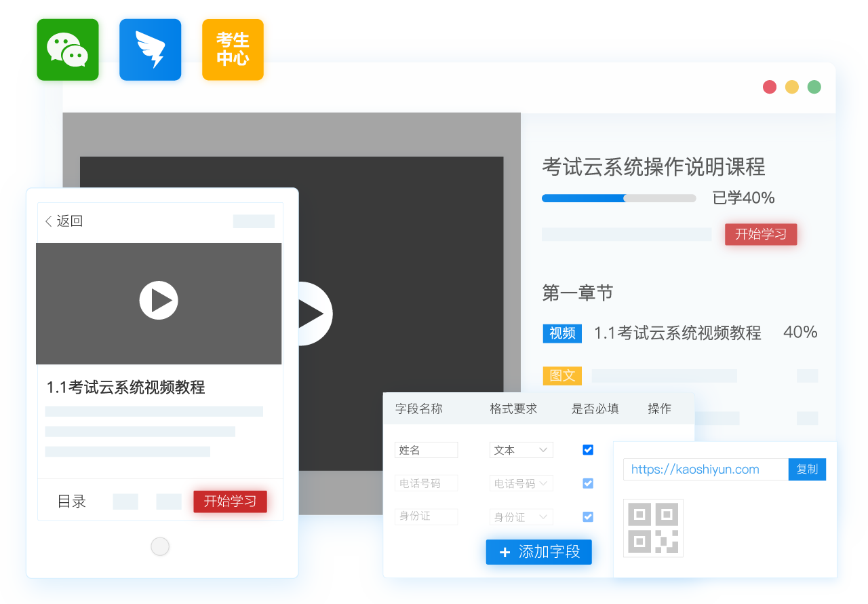This screenshot has height=604, width=868.
Task: Toggle the 身份证 required checkbox
Action: (x=588, y=516)
